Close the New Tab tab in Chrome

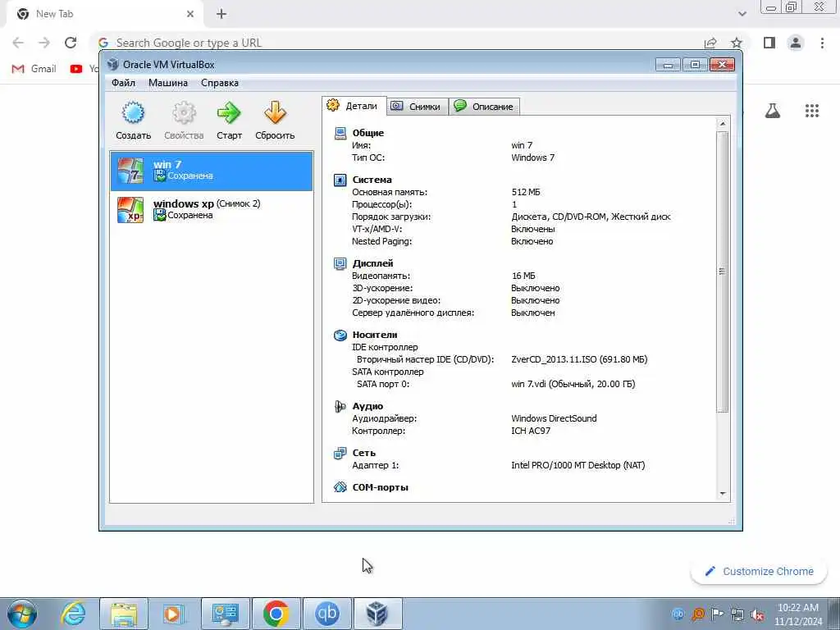pos(190,14)
